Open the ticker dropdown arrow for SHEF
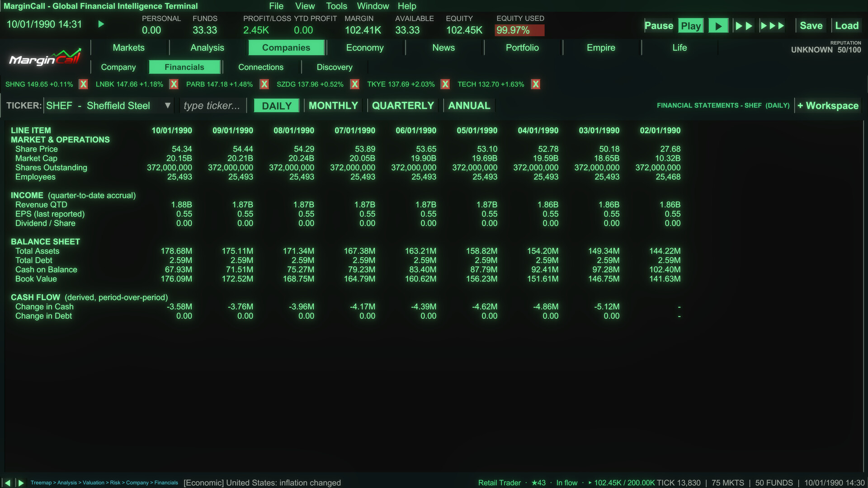868x488 pixels. [x=168, y=105]
